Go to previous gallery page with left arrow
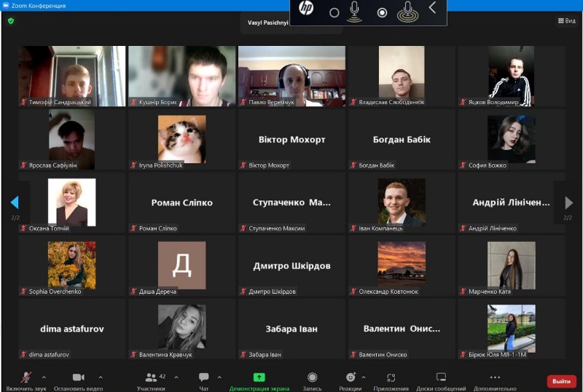The height and width of the screenshot is (392, 583). [15, 202]
